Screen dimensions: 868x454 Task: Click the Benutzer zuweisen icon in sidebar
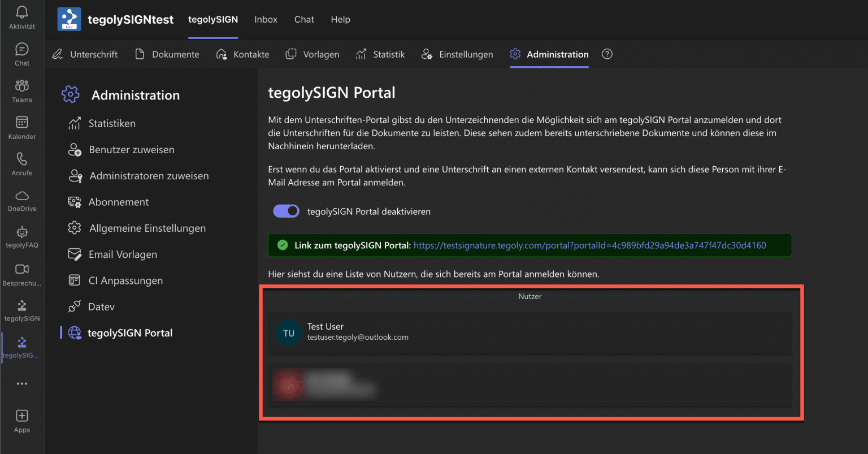point(75,150)
